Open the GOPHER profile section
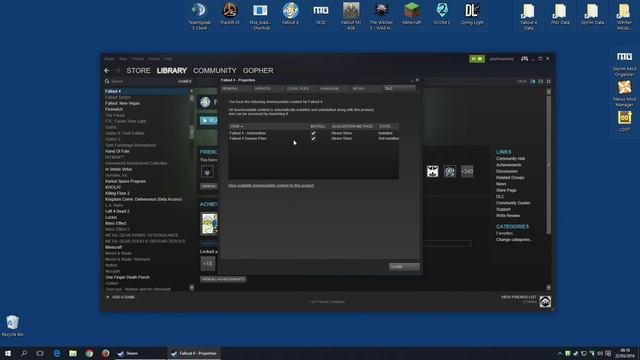The width and height of the screenshot is (640, 360). [258, 71]
